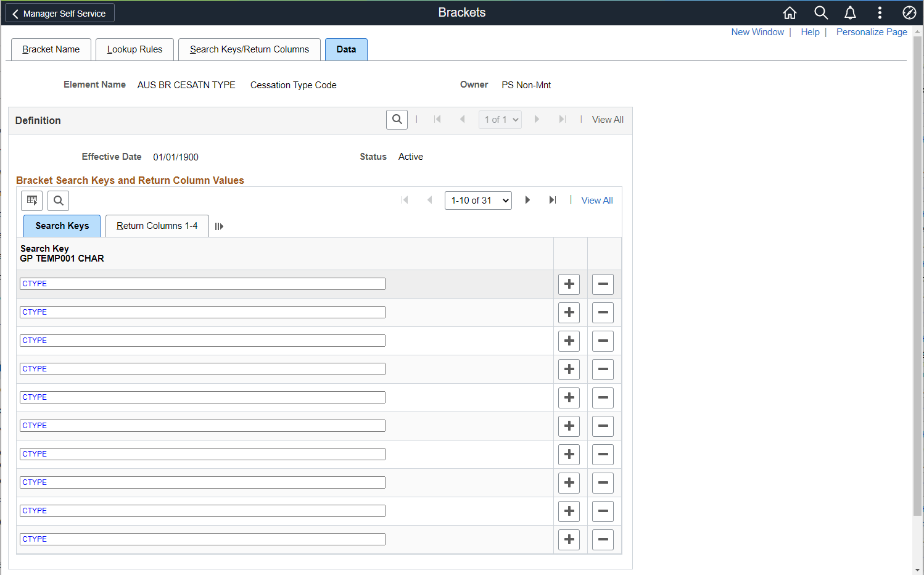The width and height of the screenshot is (924, 575).
Task: Jump to last rows using the end arrow
Action: (x=552, y=200)
